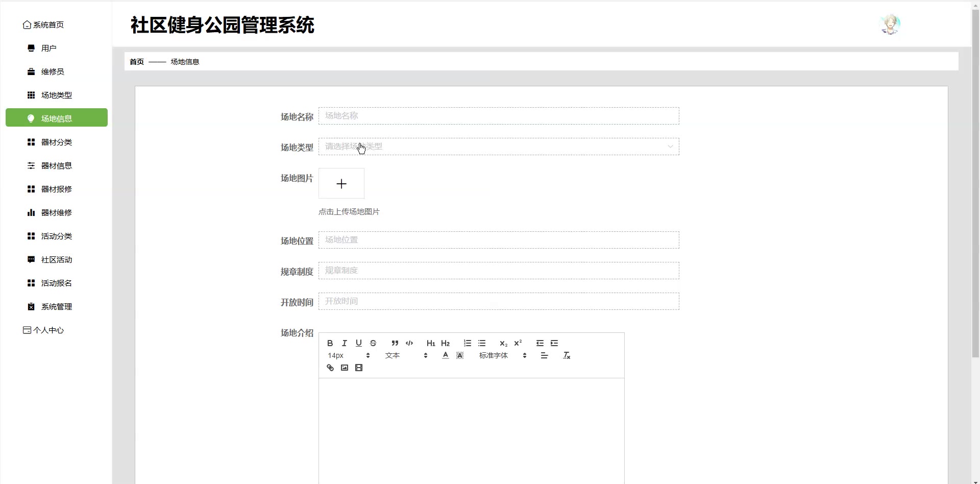Increase the indent in the editor
The height and width of the screenshot is (484, 980).
[554, 343]
